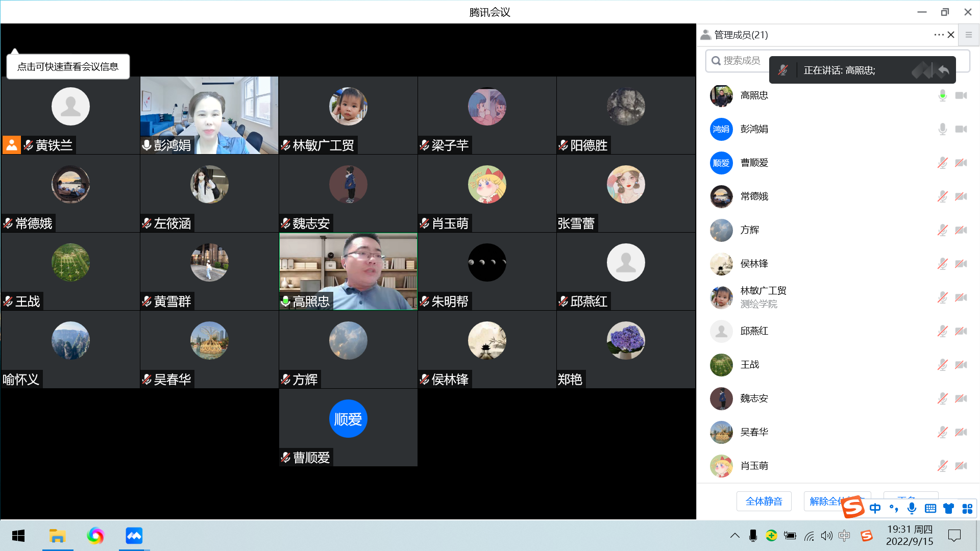The height and width of the screenshot is (551, 980).
Task: Click the 搜索成员 search field
Action: pos(740,61)
